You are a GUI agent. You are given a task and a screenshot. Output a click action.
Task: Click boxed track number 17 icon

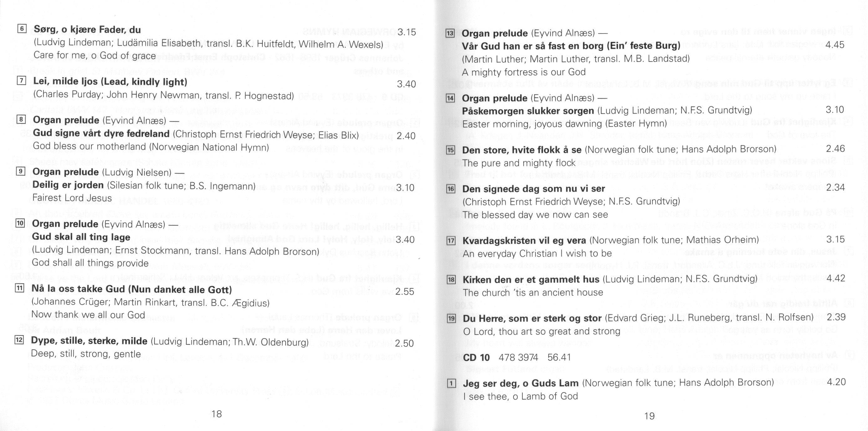coord(451,241)
